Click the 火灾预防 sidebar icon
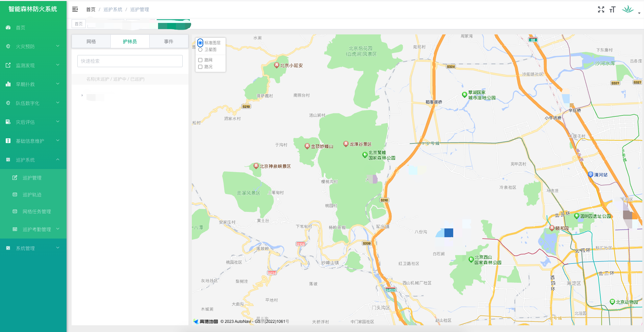The height and width of the screenshot is (332, 644). tap(8, 47)
